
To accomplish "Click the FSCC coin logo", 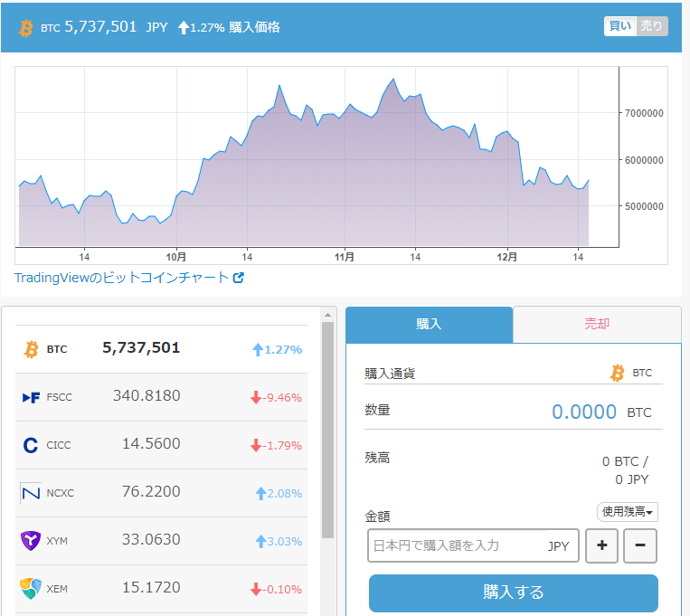I will [x=31, y=397].
